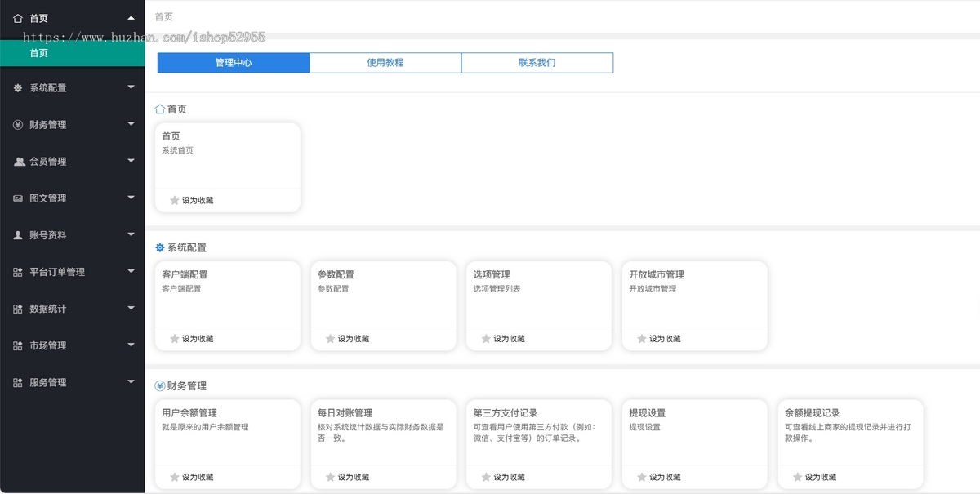980x494 pixels.
Task: Click the 选项管理列表 description text
Action: [x=497, y=288]
